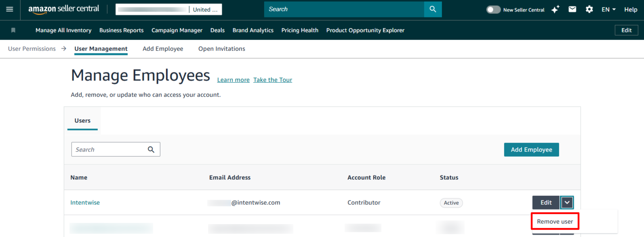Expand the EN language dropdown
This screenshot has width=644, height=237.
pyautogui.click(x=608, y=10)
